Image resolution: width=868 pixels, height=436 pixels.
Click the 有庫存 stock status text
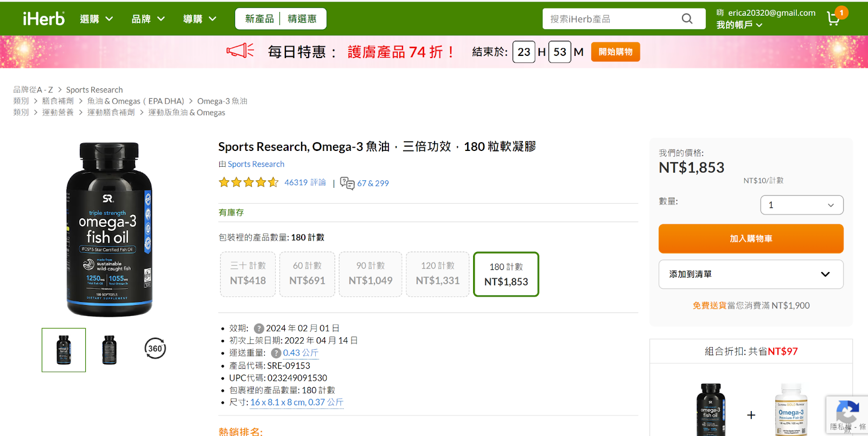(231, 212)
